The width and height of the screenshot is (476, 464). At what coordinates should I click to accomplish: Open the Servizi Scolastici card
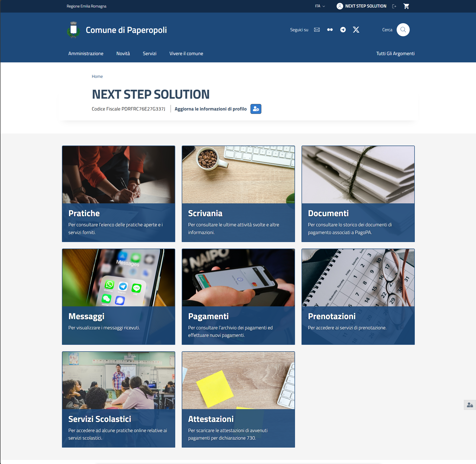pos(119,399)
